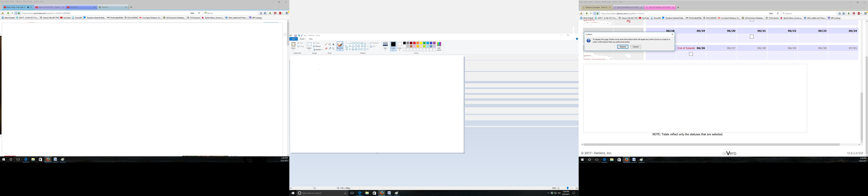Check the box under 06/26 End of Episode
Viewport: 868px width, 196px height.
point(691,54)
